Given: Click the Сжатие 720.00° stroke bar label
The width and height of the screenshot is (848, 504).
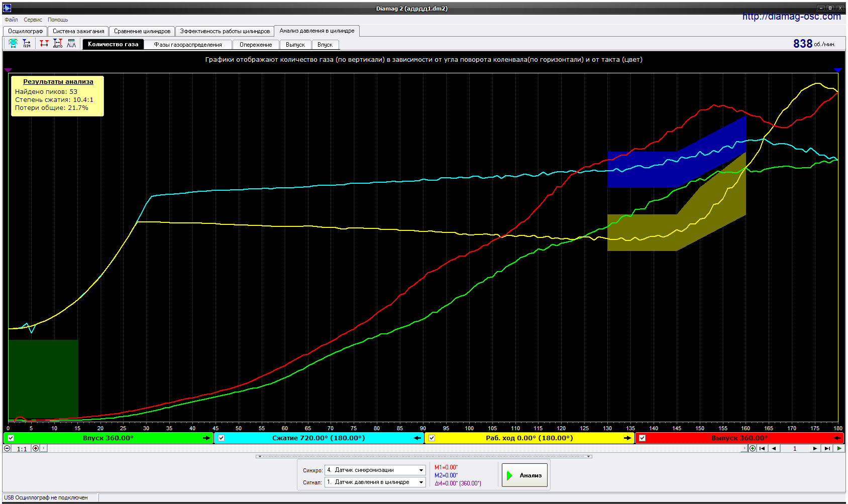Looking at the screenshot, I should coord(319,438).
